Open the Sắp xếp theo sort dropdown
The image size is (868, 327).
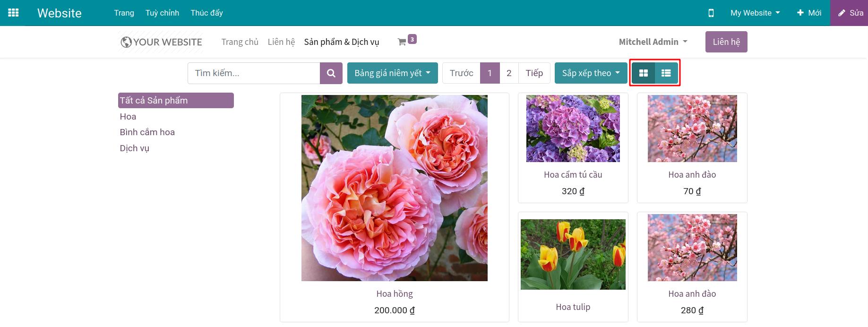[x=590, y=73]
